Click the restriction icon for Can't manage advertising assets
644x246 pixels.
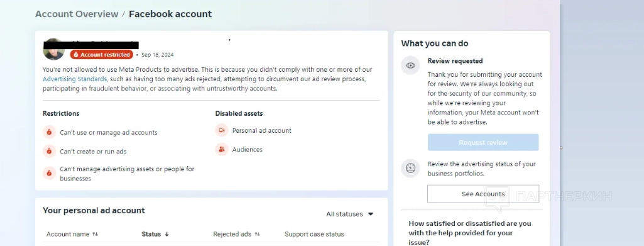click(49, 173)
